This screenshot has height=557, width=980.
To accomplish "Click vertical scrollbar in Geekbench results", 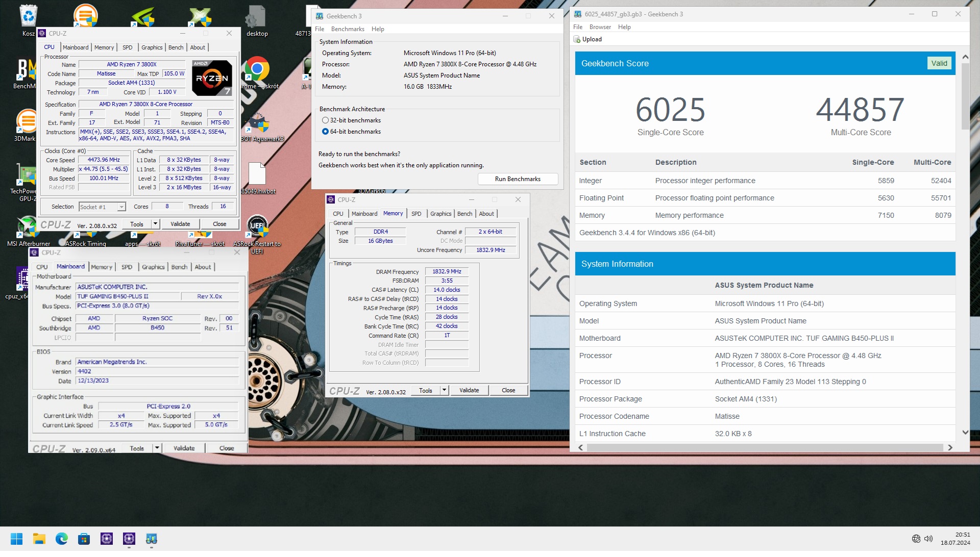I will (965, 97).
